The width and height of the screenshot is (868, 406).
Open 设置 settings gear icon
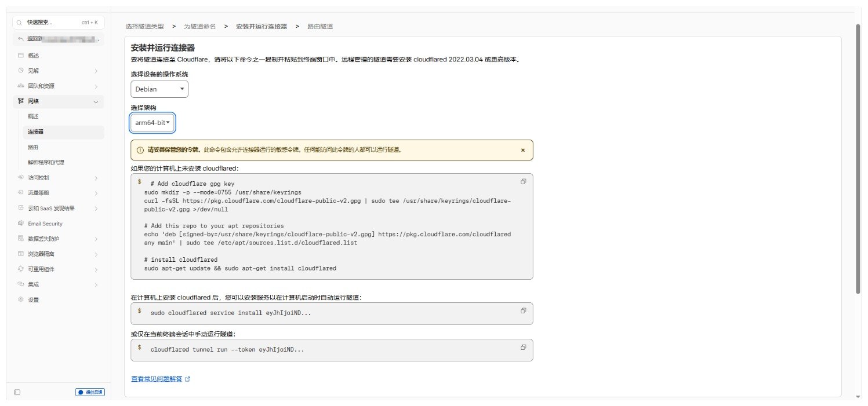pyautogui.click(x=21, y=299)
